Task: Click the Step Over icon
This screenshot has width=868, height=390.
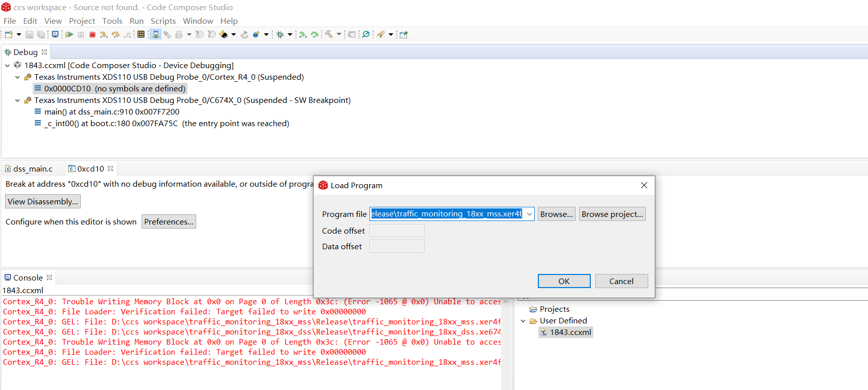Action: click(x=116, y=34)
